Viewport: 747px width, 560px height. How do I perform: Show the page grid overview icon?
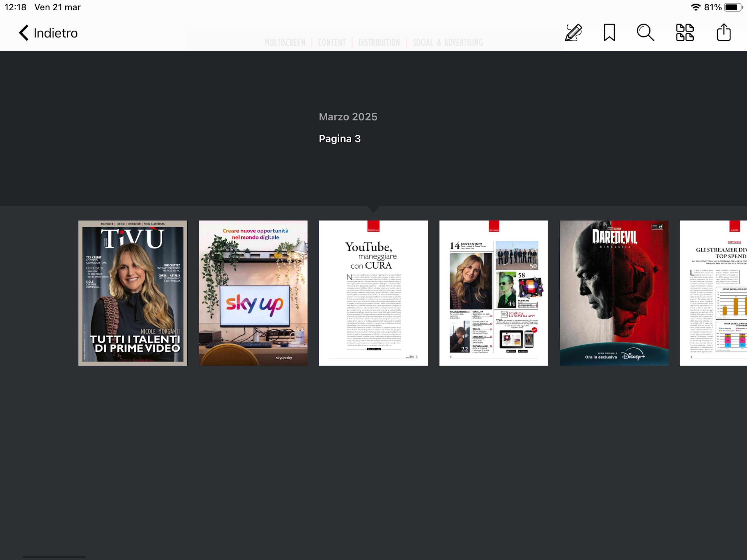(685, 33)
